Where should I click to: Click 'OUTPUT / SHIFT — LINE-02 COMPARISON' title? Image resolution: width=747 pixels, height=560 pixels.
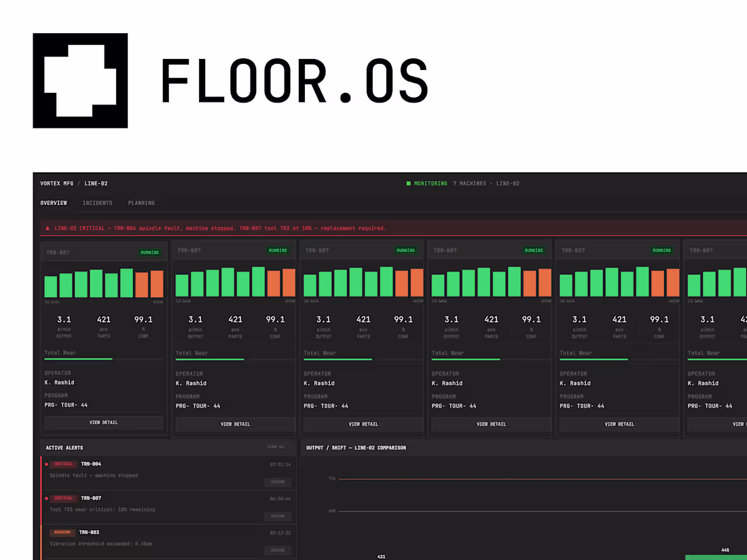(356, 447)
